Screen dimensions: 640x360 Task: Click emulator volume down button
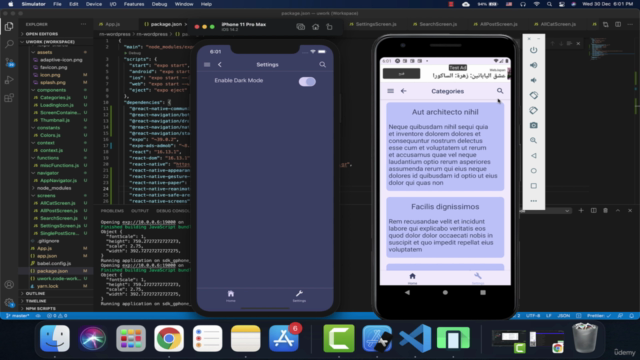pos(533,80)
